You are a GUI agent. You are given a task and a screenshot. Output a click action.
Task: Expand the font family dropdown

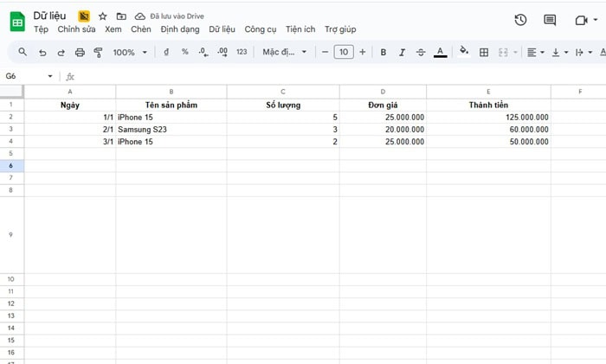tap(284, 53)
